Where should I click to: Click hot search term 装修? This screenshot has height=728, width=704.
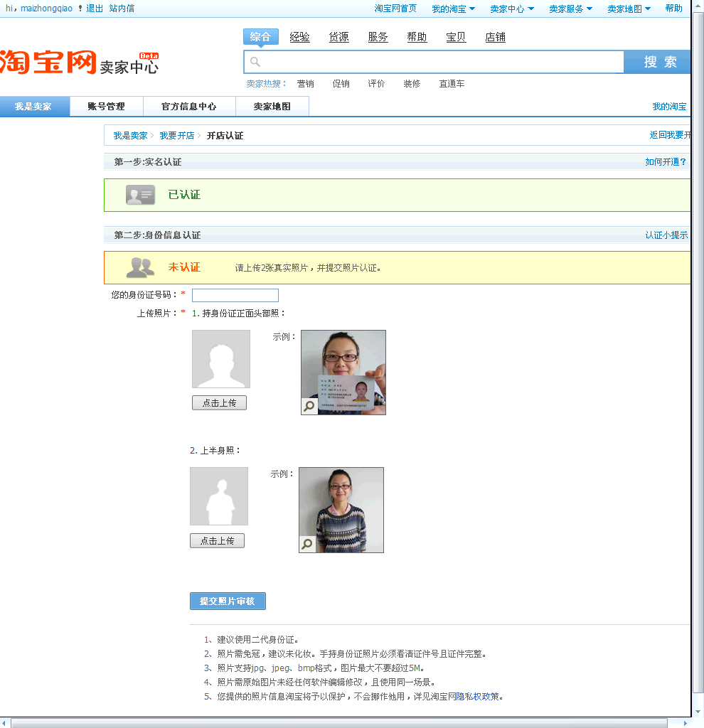point(412,84)
